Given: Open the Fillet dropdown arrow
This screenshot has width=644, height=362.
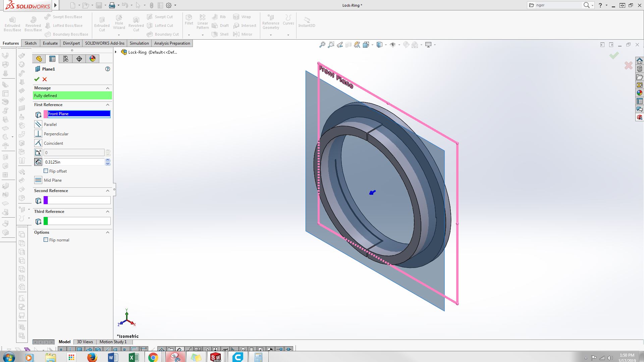Looking at the screenshot, I should coord(189,35).
